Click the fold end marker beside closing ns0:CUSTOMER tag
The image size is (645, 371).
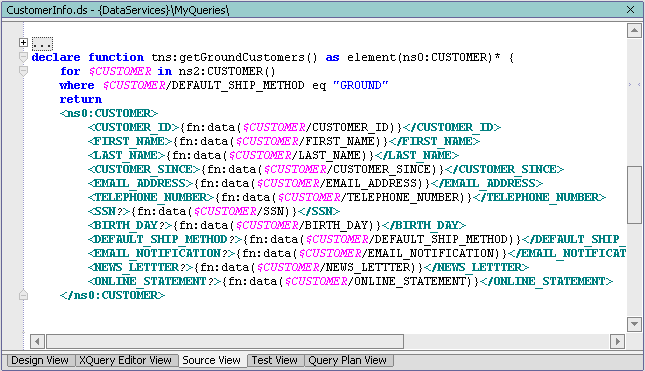pos(23,295)
